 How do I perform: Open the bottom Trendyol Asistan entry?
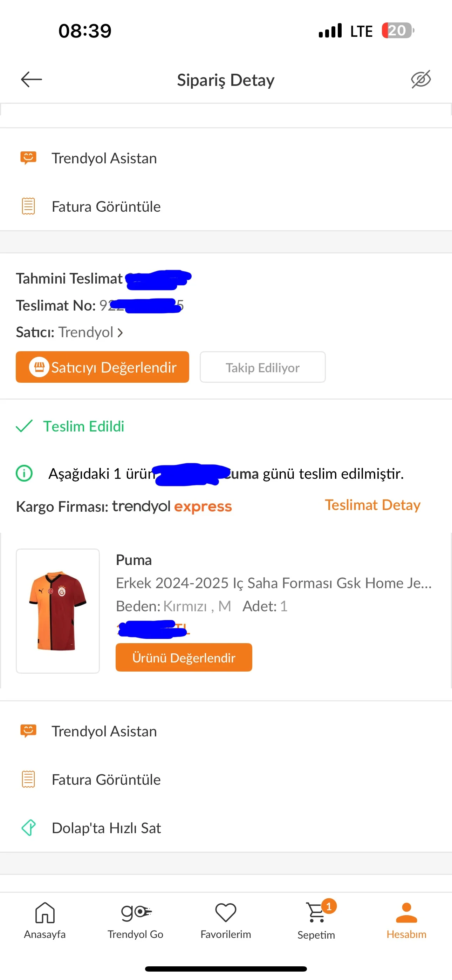103,731
